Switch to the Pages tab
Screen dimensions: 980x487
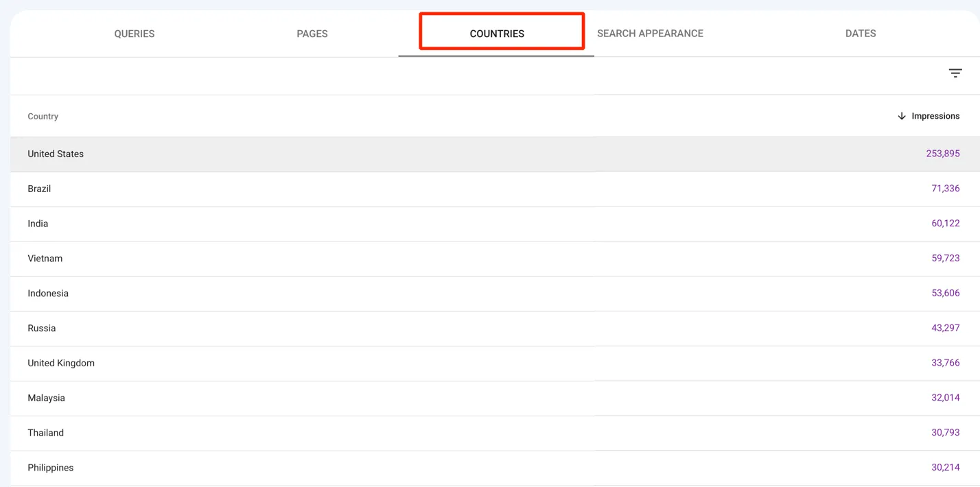click(312, 34)
